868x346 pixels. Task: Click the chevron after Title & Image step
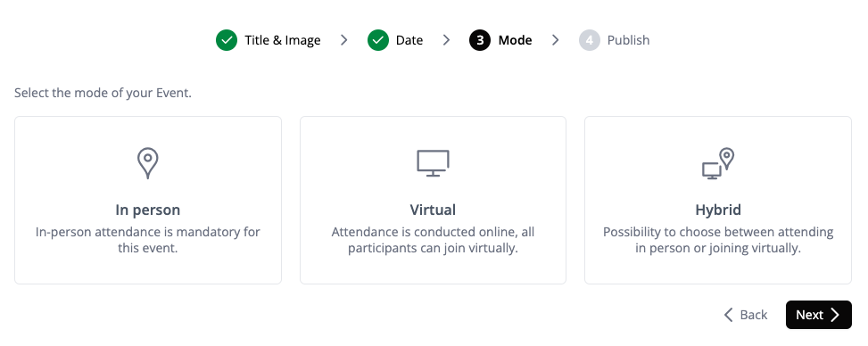(x=343, y=40)
